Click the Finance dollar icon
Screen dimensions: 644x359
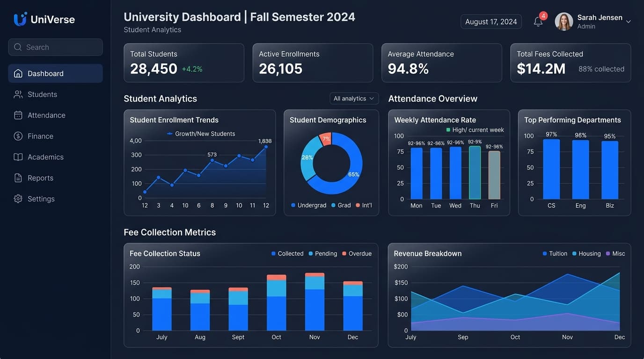[x=18, y=136]
